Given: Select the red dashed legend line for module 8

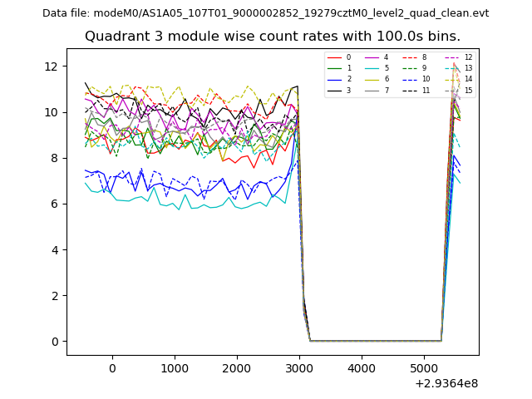Looking at the screenshot, I should coord(409,57).
